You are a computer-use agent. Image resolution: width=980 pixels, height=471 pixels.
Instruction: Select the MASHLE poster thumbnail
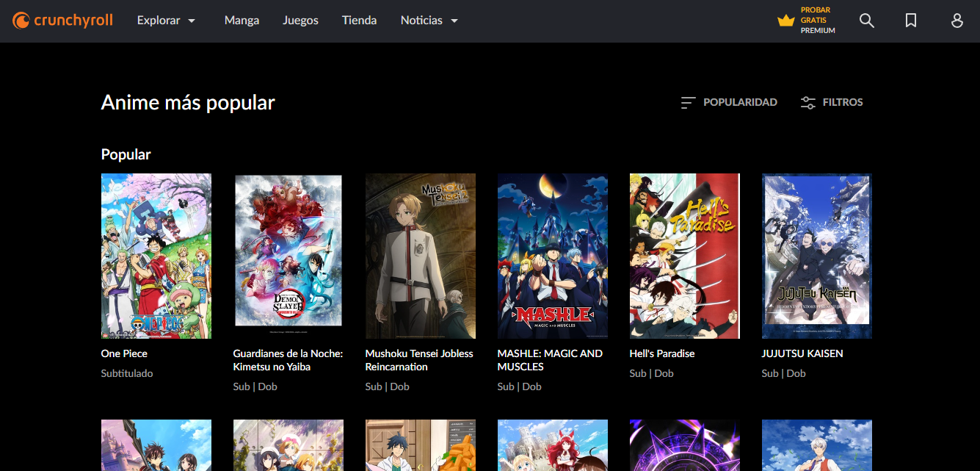click(553, 256)
